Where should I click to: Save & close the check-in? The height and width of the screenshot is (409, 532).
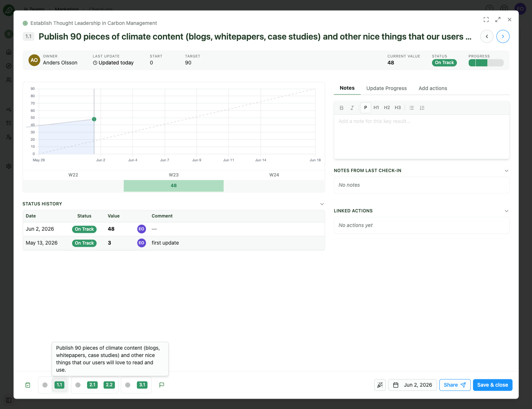(492, 385)
